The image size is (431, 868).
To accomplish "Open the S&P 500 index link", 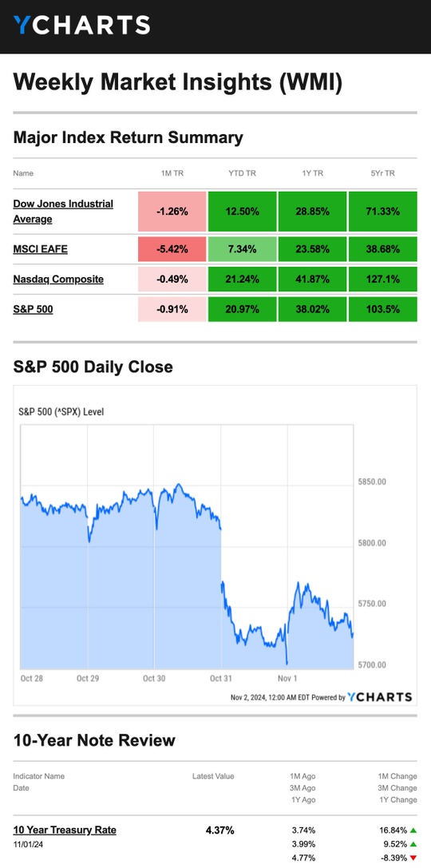I will (34, 309).
